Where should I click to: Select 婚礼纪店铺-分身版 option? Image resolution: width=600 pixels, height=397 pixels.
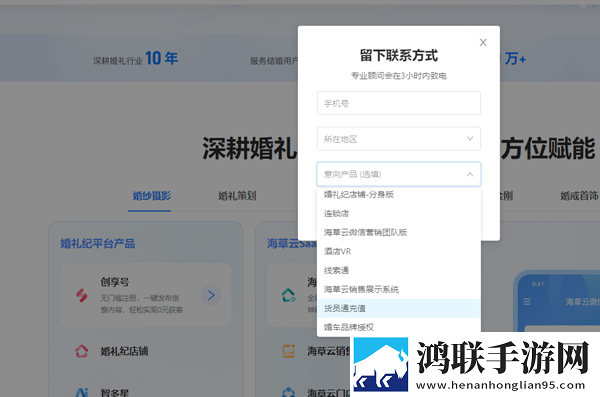(x=399, y=194)
